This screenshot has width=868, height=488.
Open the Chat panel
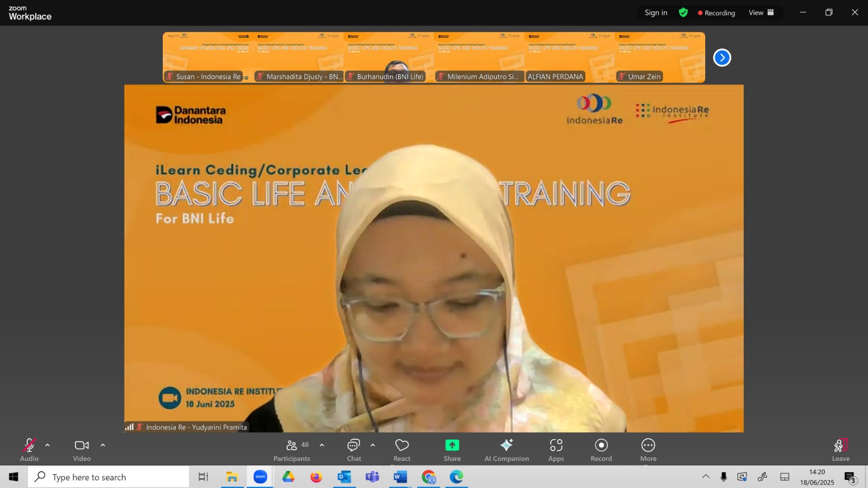pos(354,450)
